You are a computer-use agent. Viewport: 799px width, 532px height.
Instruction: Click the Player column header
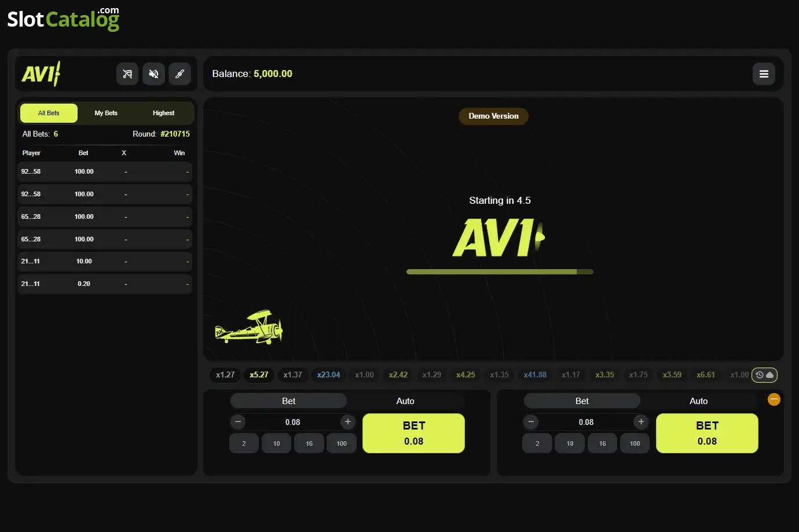31,153
